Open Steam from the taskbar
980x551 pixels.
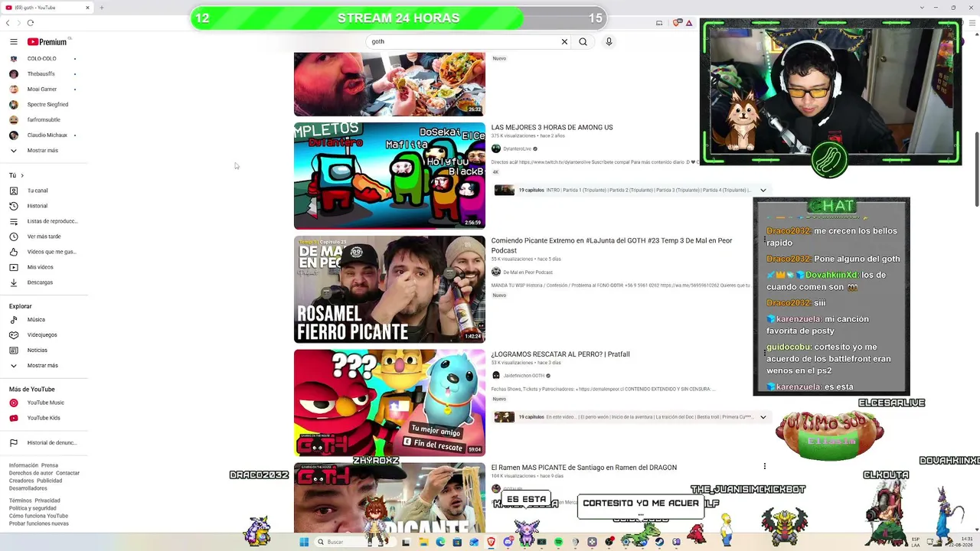[659, 542]
